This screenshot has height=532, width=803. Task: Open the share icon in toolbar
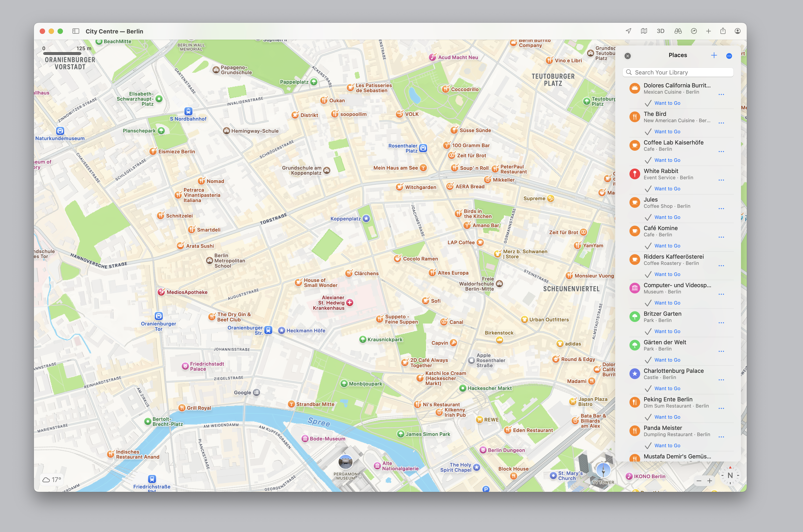[x=723, y=31]
